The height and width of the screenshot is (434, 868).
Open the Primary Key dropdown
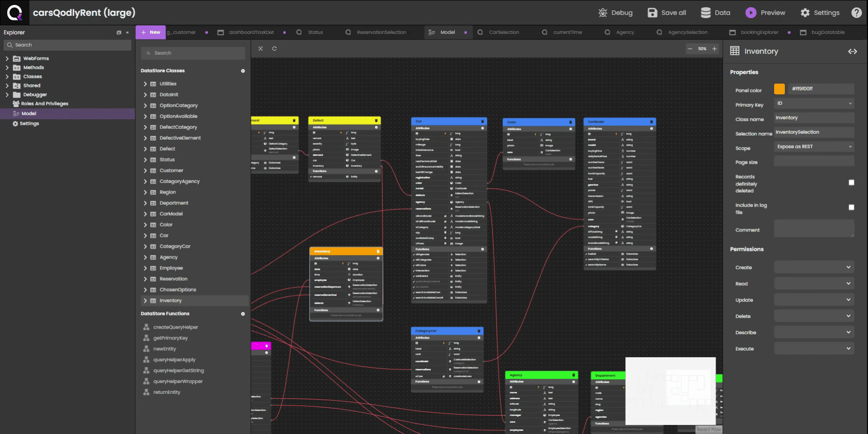coord(814,104)
